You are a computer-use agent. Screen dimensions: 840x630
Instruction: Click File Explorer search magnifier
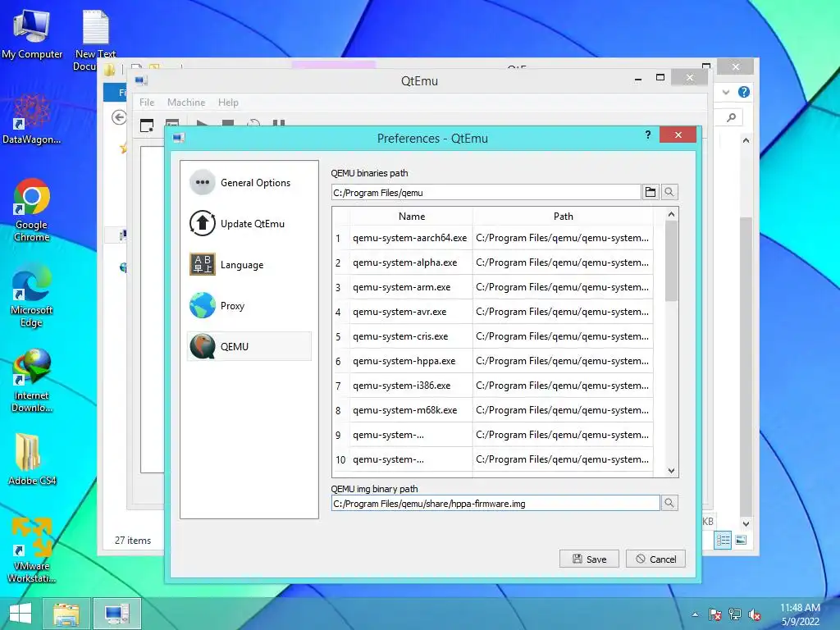[731, 117]
